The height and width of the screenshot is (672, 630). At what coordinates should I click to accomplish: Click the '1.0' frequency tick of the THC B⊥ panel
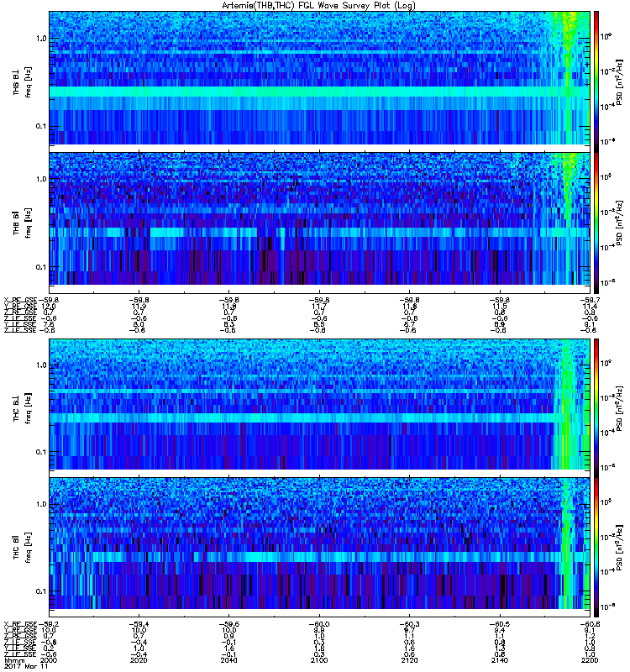41,365
